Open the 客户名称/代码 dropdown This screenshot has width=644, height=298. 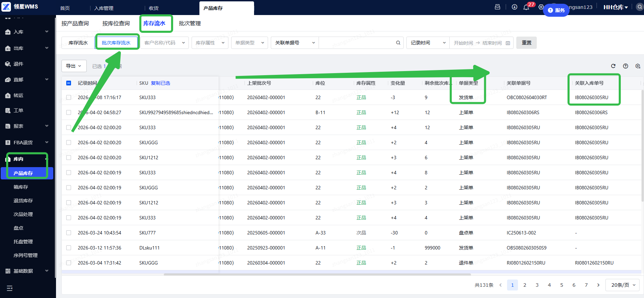click(x=165, y=43)
